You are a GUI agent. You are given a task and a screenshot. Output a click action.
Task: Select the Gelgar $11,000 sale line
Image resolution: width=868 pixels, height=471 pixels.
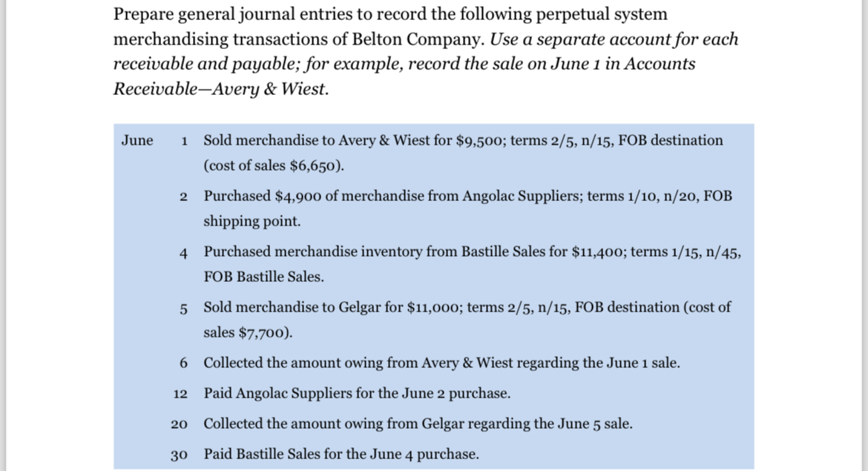pos(467,307)
